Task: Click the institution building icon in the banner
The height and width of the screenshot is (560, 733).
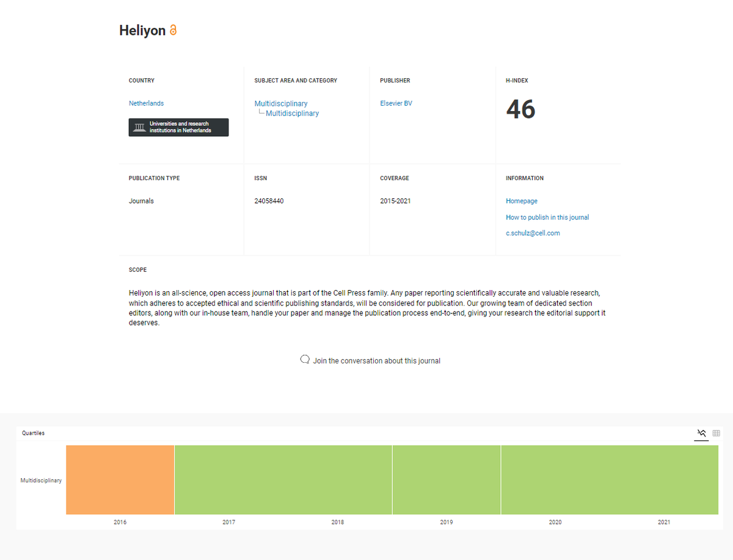Action: [x=140, y=127]
